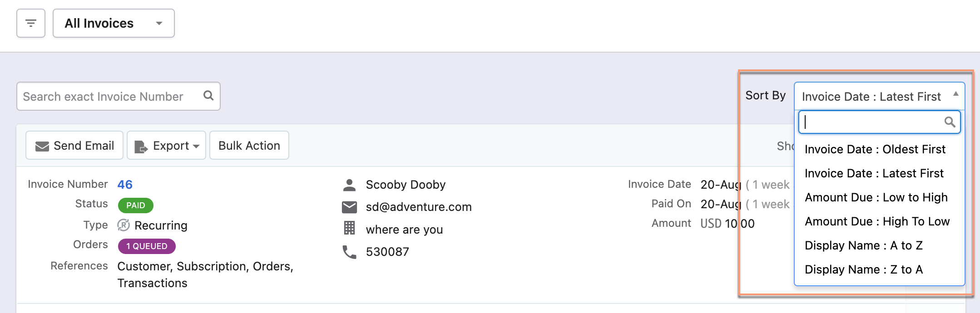The image size is (980, 313).
Task: Click the recurring type icon
Action: click(x=124, y=225)
